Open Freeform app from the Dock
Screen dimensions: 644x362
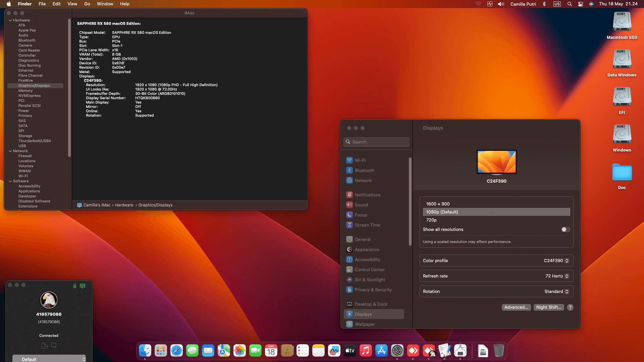click(334, 351)
